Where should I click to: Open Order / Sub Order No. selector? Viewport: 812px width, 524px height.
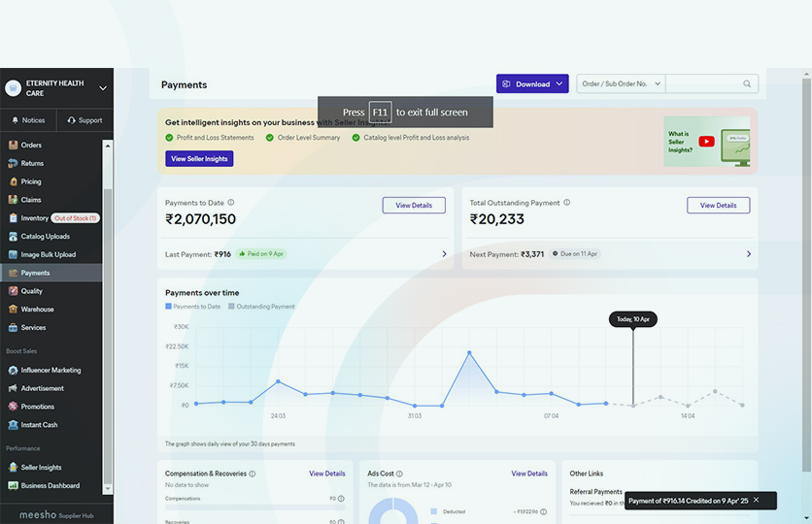click(x=621, y=84)
